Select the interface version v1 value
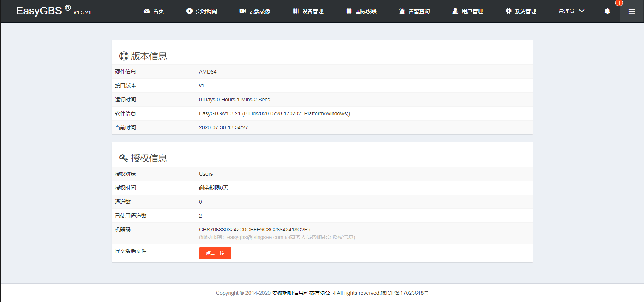 click(x=202, y=86)
